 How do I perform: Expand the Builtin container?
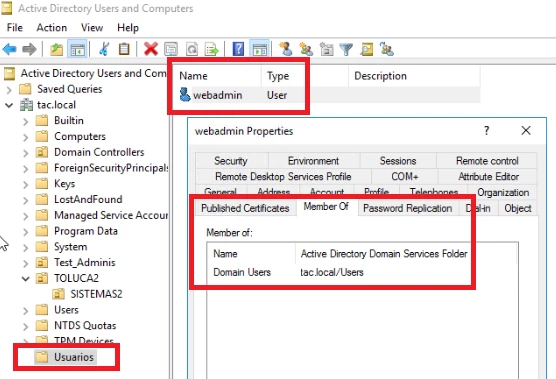click(25, 122)
